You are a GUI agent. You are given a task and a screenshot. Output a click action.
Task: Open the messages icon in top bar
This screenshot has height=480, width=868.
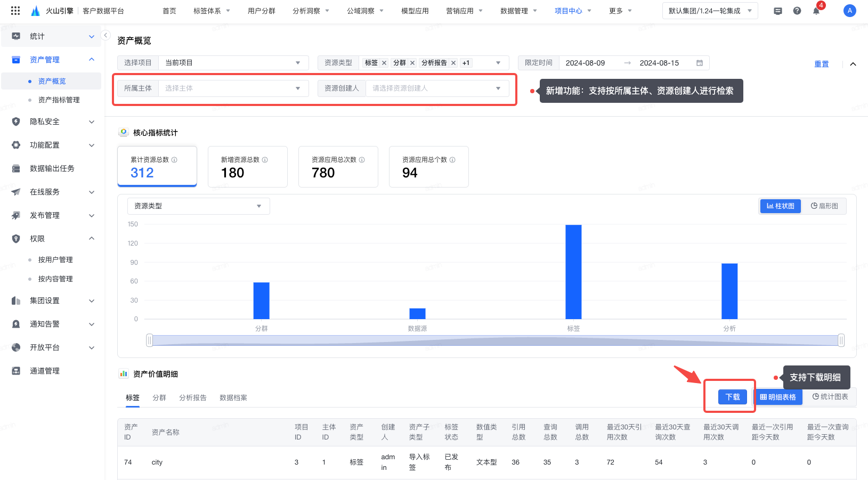[777, 11]
